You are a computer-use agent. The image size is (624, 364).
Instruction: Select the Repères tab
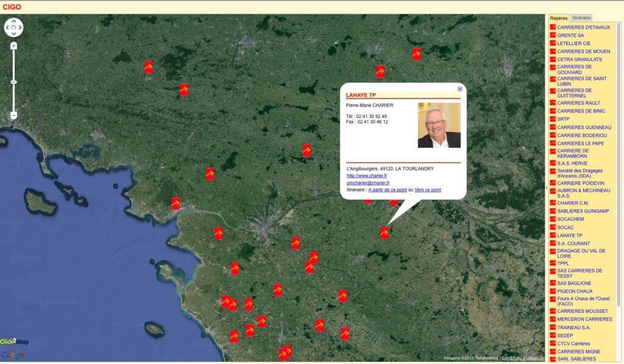(558, 18)
